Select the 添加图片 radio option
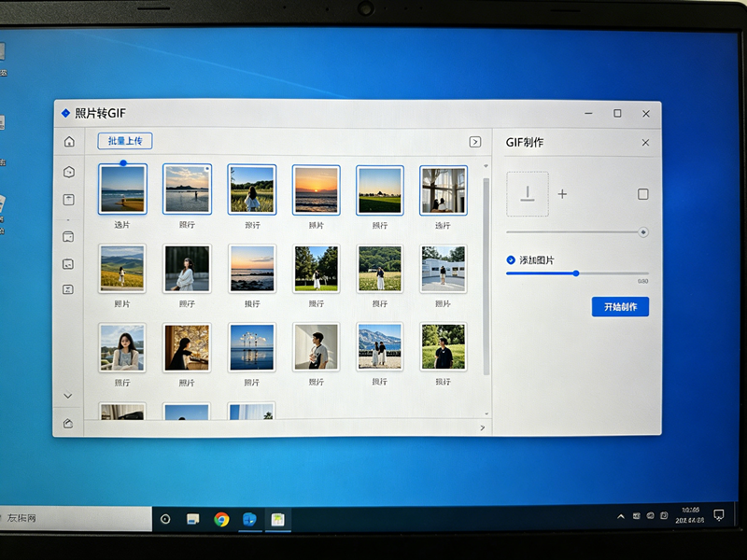The image size is (747, 560). coord(511,260)
